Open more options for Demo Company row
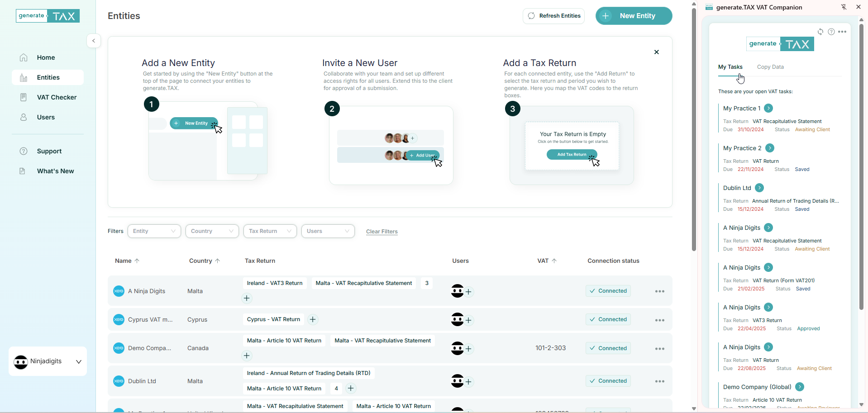Image resolution: width=868 pixels, height=413 pixels. pos(659,348)
